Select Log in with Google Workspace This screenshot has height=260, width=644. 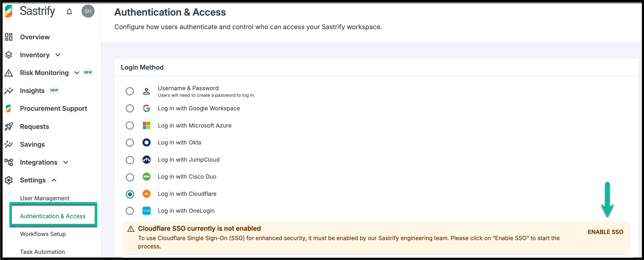tap(130, 109)
